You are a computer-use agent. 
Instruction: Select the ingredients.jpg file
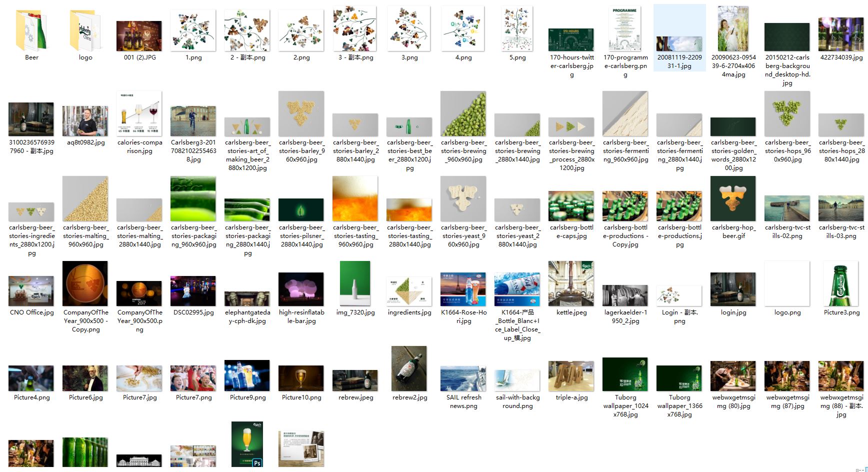coord(409,291)
